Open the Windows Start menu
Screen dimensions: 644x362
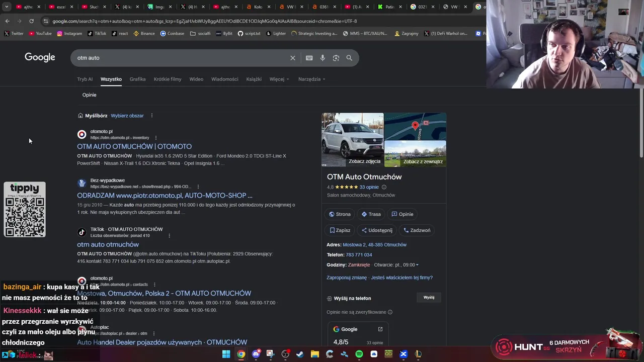(x=226, y=354)
